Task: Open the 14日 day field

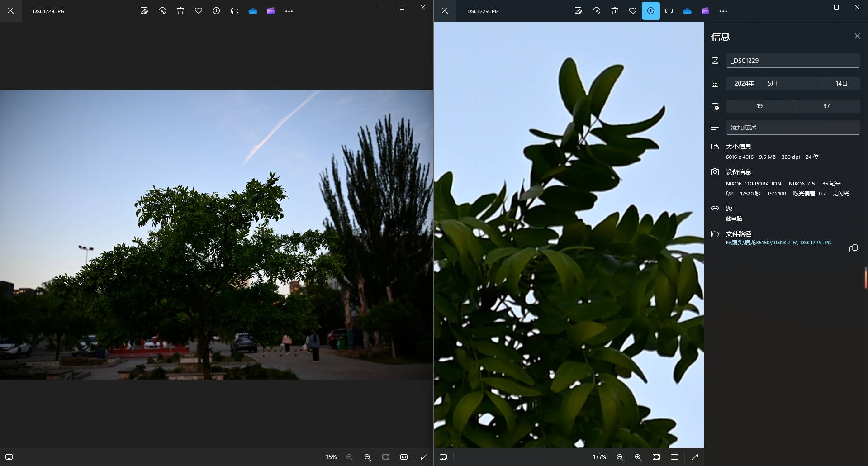Action: tap(841, 83)
